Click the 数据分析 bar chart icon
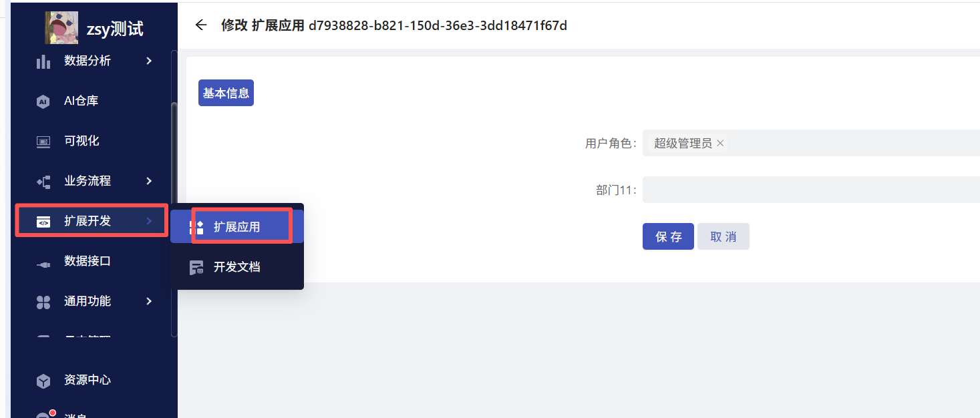980x418 pixels. pos(43,61)
